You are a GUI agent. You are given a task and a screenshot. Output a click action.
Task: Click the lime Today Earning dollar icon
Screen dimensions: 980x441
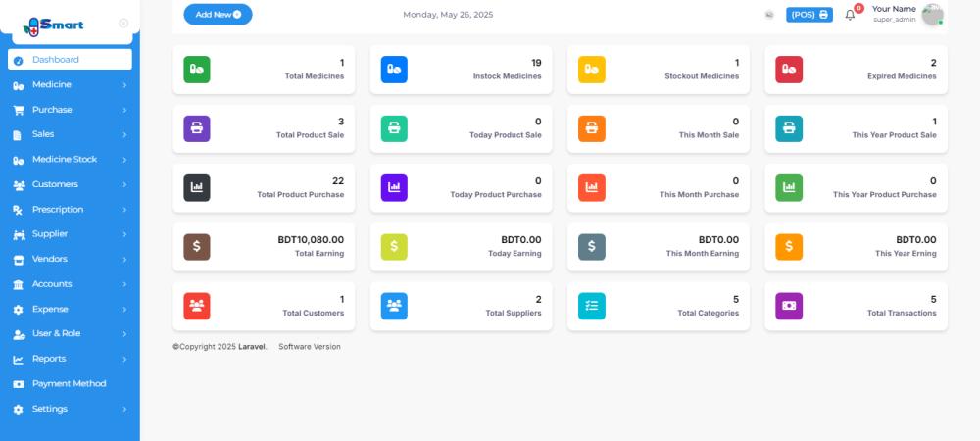[394, 247]
